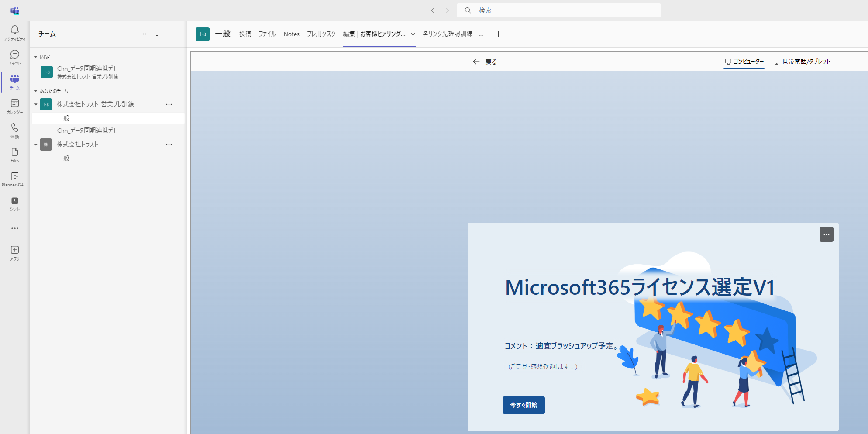Open Chat in the sidebar
The width and height of the screenshot is (868, 434).
(x=15, y=55)
